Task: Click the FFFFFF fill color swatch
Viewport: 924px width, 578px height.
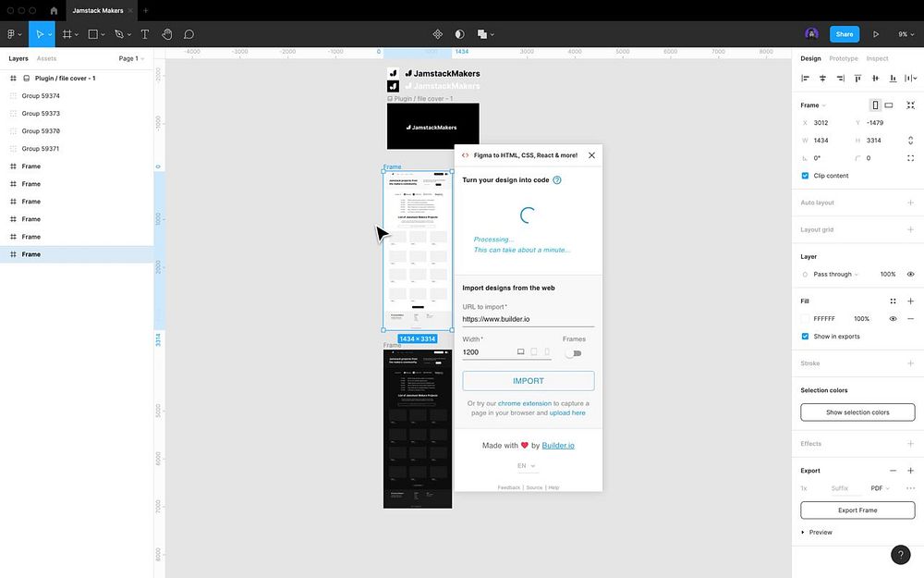Action: 805,318
